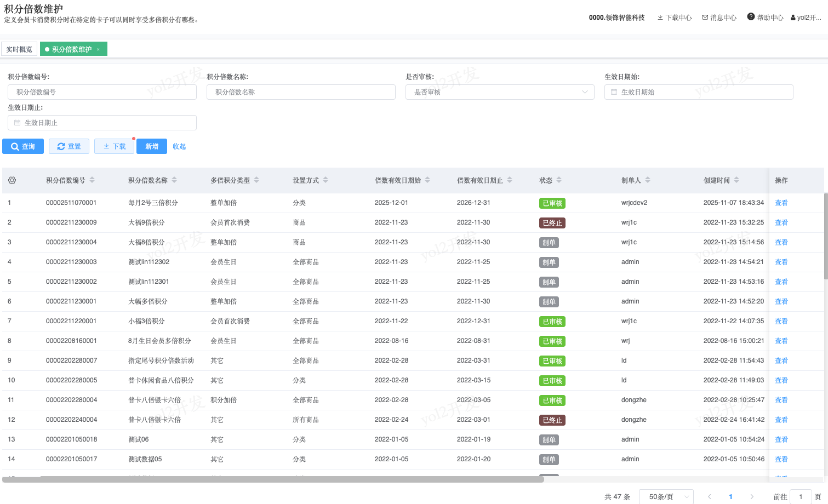This screenshot has width=828, height=504.
Task: Collapse filters with 收起 link
Action: (x=179, y=146)
